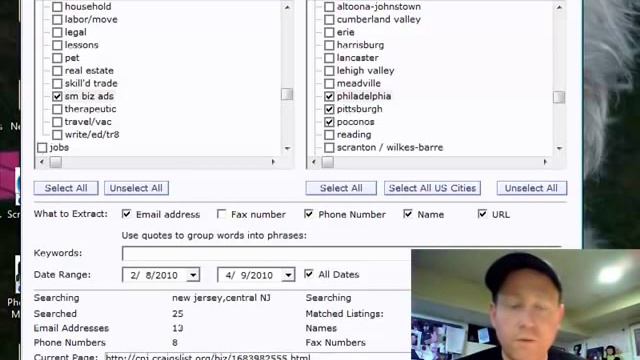Click categories horizontal scroll left arrow
Image resolution: width=640 pixels, height=360 pixels.
[41, 162]
